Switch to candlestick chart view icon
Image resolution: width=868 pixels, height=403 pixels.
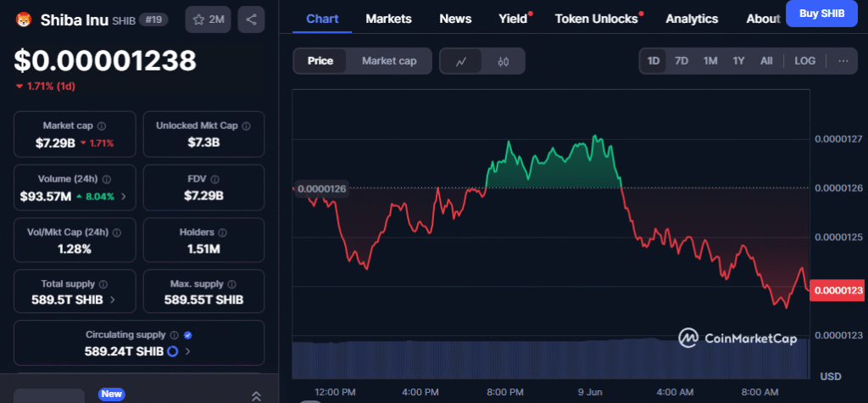(503, 61)
